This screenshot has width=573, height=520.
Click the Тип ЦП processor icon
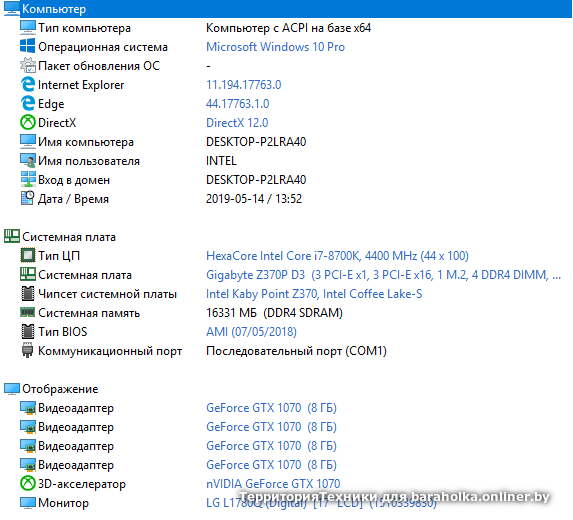tap(28, 255)
